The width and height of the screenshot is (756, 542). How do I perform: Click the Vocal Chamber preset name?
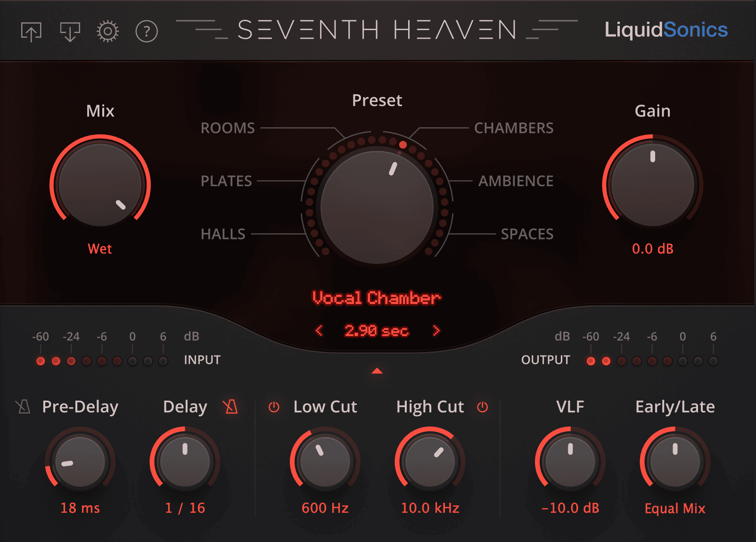(377, 297)
